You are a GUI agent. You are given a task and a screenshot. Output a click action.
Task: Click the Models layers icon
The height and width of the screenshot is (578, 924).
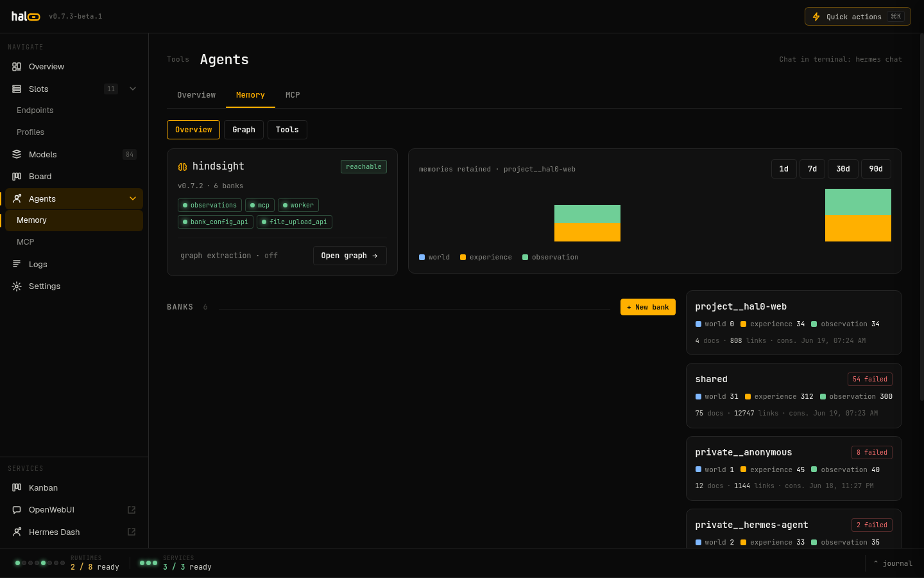(x=17, y=154)
